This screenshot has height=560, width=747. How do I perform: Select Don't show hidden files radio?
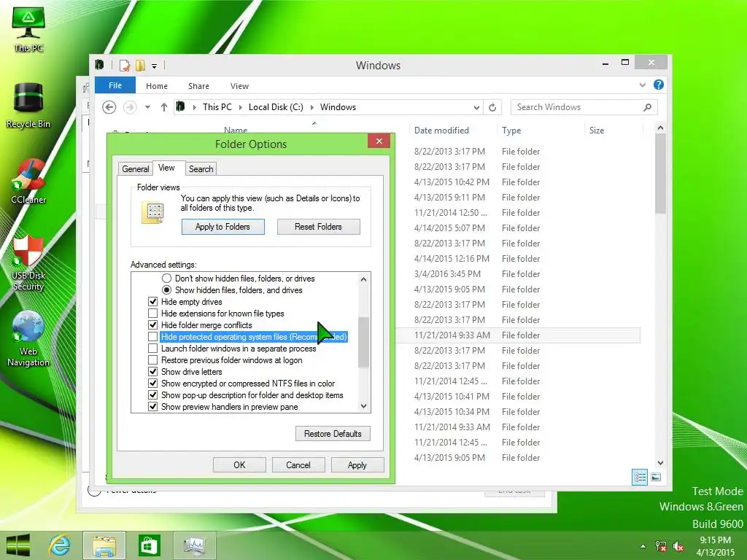coord(166,278)
